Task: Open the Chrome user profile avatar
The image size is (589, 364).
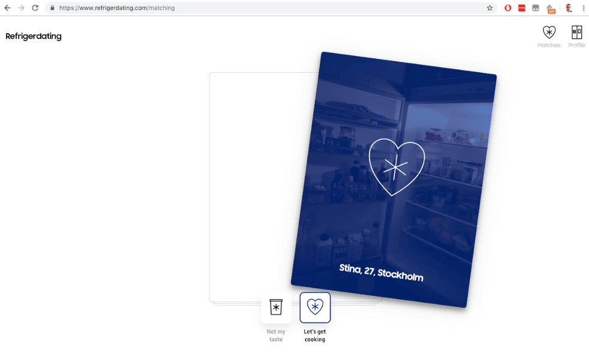Action: [x=568, y=8]
